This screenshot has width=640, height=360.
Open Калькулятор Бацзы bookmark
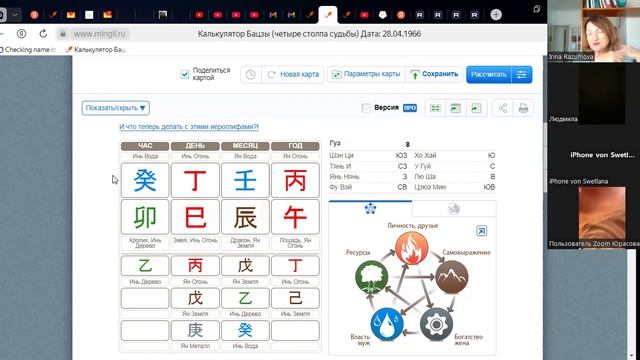tap(96, 50)
